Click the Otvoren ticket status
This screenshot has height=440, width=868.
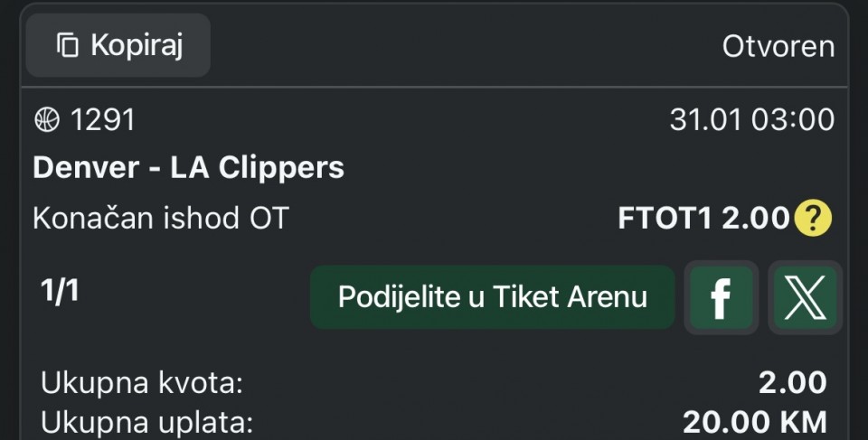point(778,46)
